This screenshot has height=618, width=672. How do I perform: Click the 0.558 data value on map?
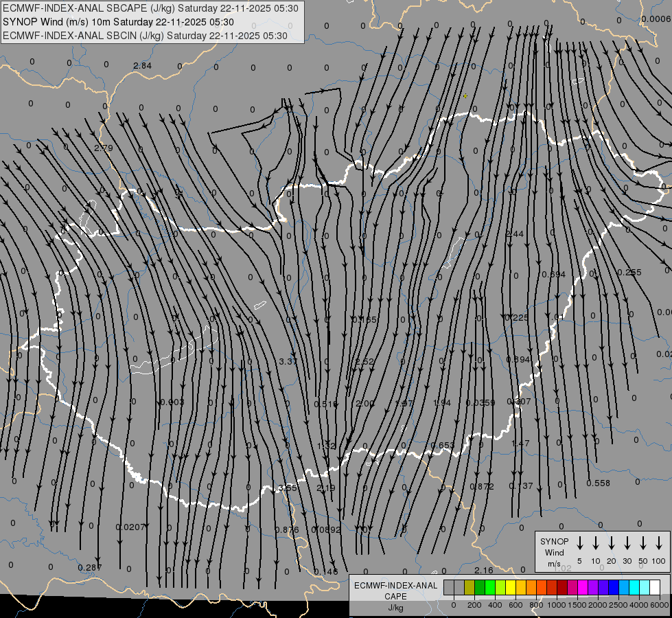[598, 483]
